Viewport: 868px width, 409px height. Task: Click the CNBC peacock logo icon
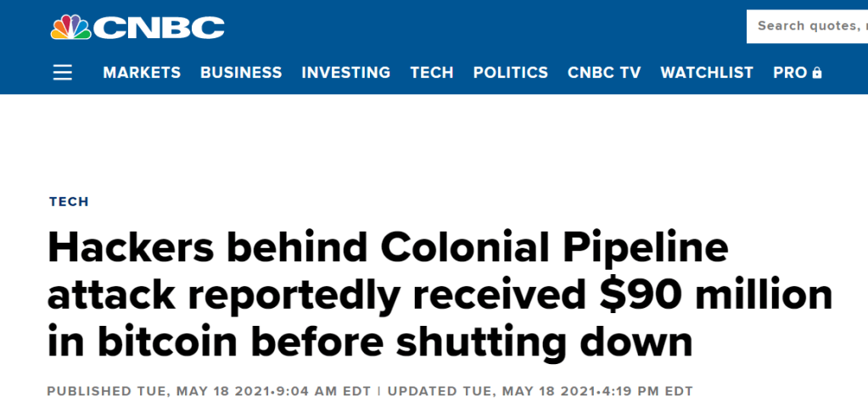click(x=70, y=27)
